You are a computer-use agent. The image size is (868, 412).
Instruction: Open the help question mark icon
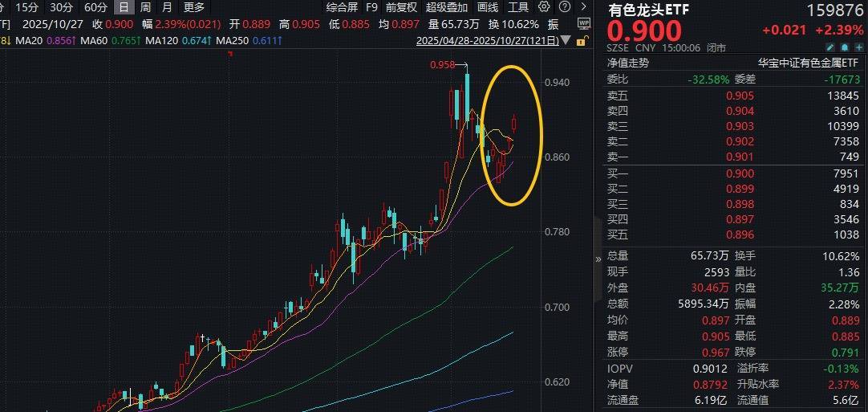[x=564, y=7]
